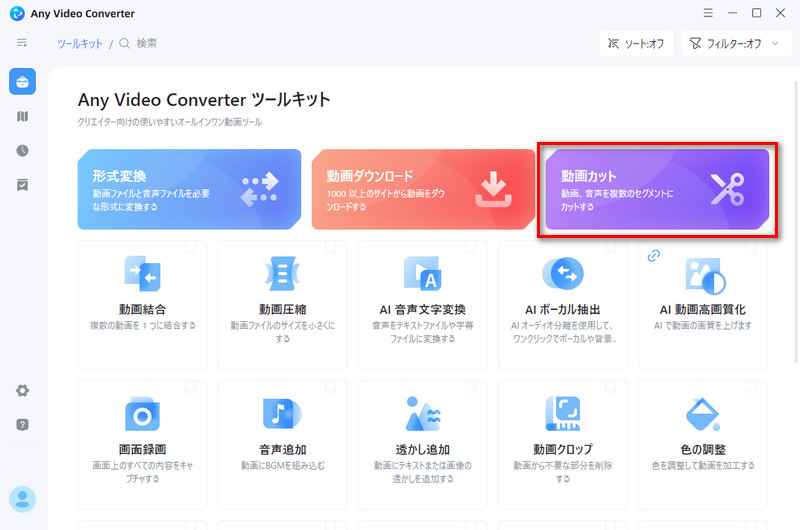Toggle the bookmark on the 動画圧縮 card
The width and height of the screenshot is (800, 530).
click(331, 247)
